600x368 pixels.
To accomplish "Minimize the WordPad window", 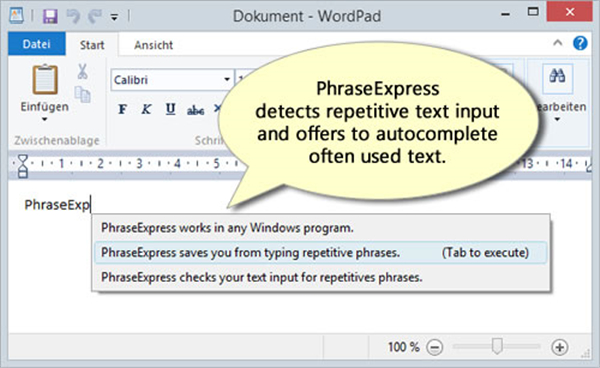I will (505, 15).
